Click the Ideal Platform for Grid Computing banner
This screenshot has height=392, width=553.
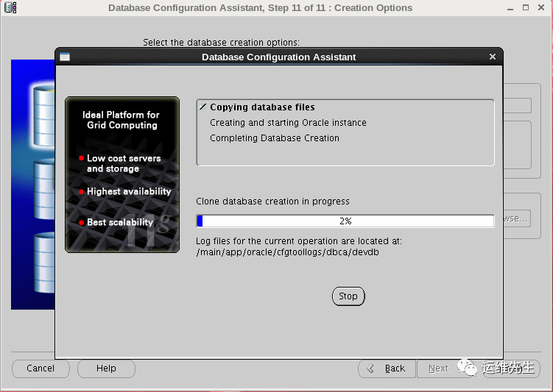point(122,175)
